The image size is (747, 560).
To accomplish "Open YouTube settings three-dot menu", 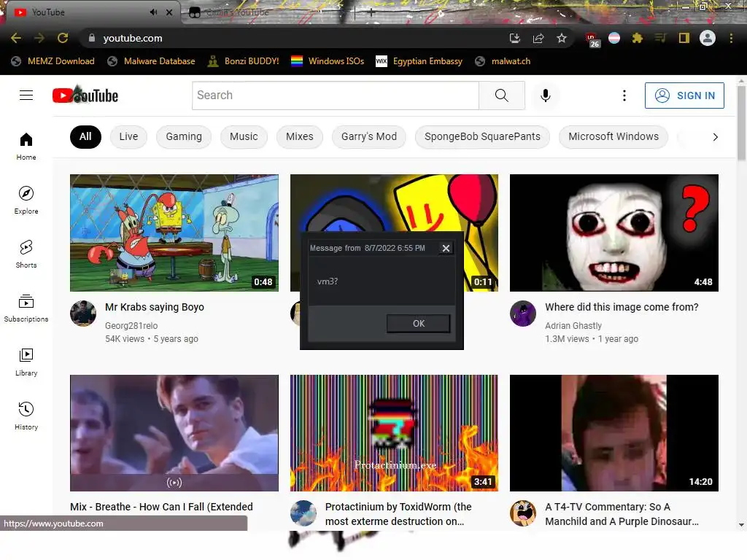I will (624, 96).
